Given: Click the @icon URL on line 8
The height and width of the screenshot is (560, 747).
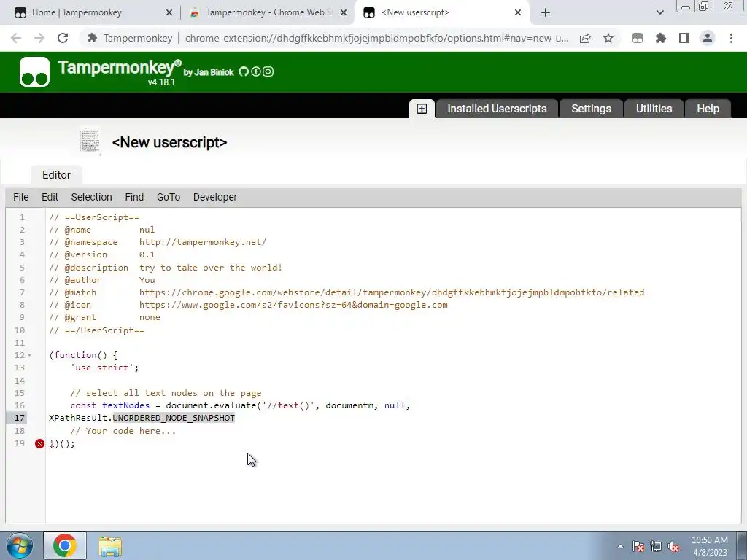Looking at the screenshot, I should (293, 305).
